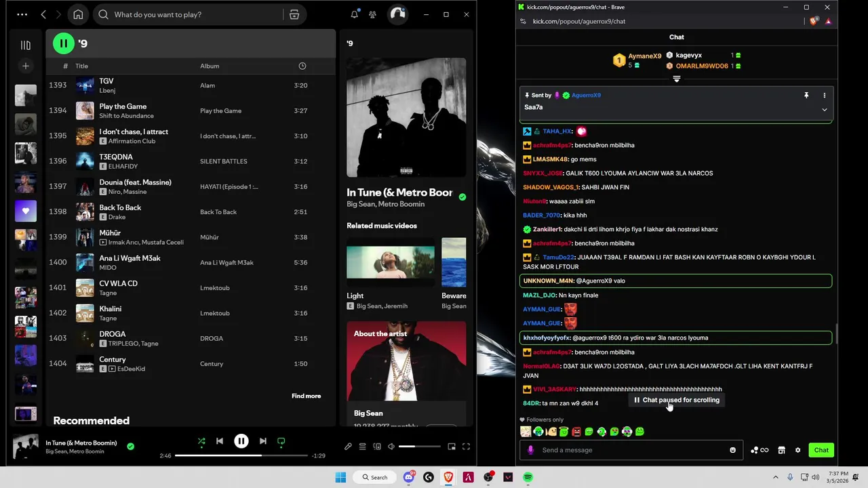Unpin the pinned chat message
Viewport: 868px width, 488px height.
coord(806,96)
